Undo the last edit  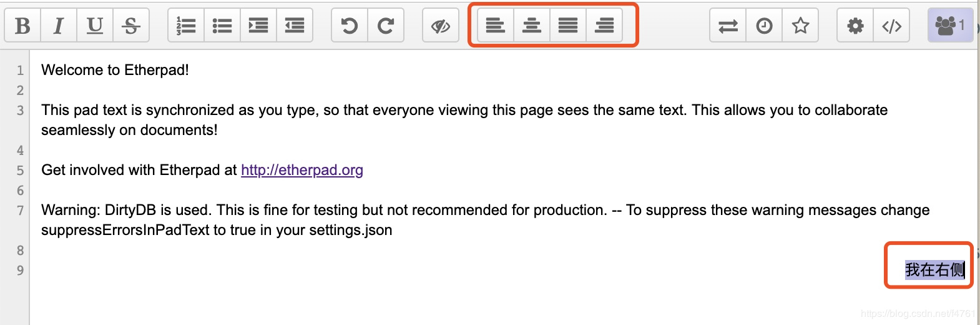point(350,26)
